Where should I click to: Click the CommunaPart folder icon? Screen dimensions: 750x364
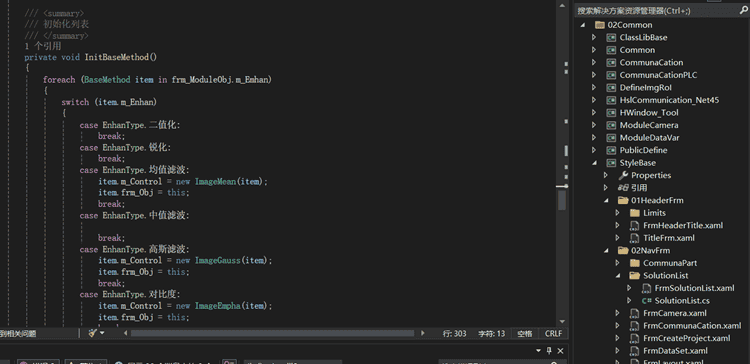[635, 263]
